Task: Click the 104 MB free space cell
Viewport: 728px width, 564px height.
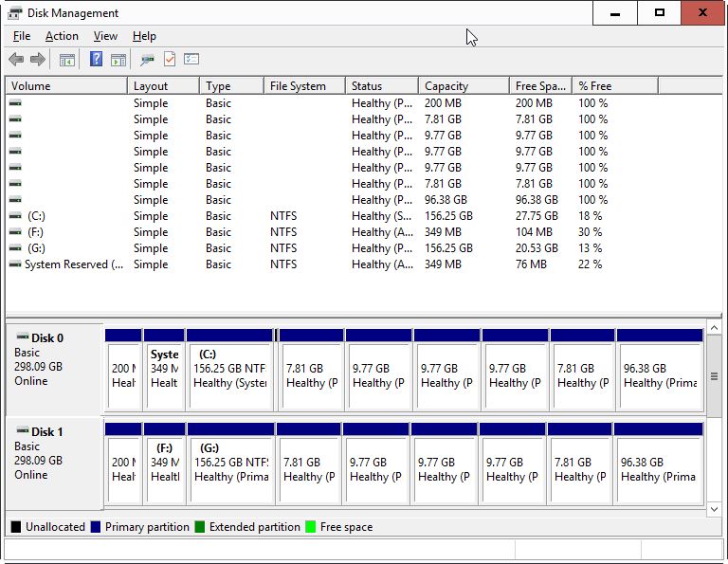Action: pos(534,232)
